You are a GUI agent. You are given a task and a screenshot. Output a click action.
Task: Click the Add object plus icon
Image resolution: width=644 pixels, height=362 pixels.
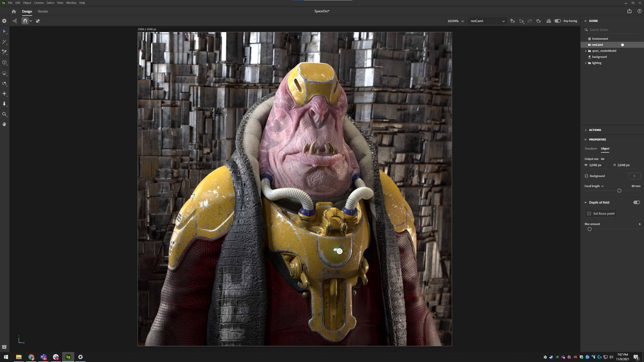pos(4,21)
